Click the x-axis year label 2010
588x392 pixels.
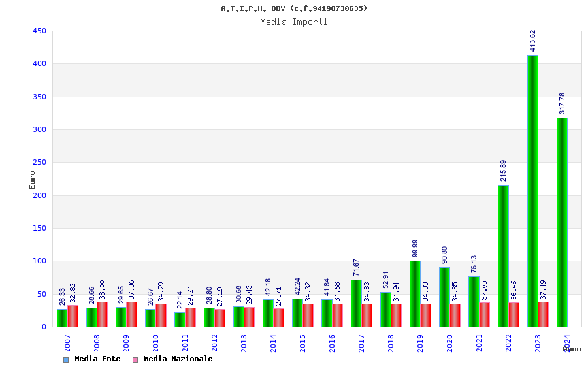(155, 343)
